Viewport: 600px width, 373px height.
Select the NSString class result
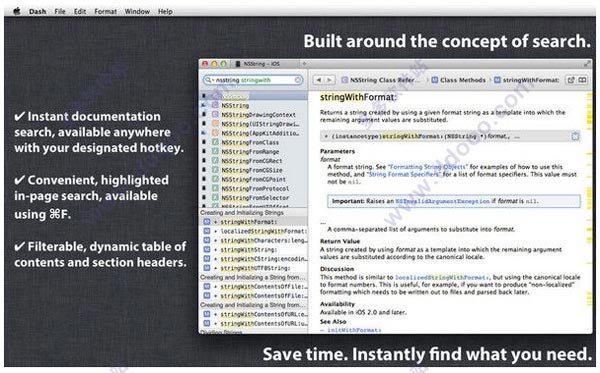(253, 105)
